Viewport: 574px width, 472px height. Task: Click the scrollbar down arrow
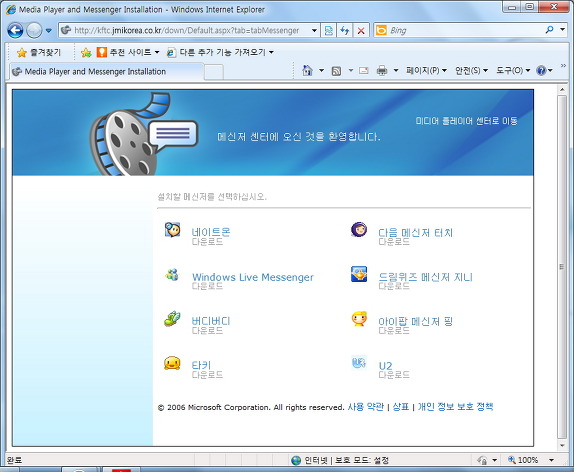562,445
